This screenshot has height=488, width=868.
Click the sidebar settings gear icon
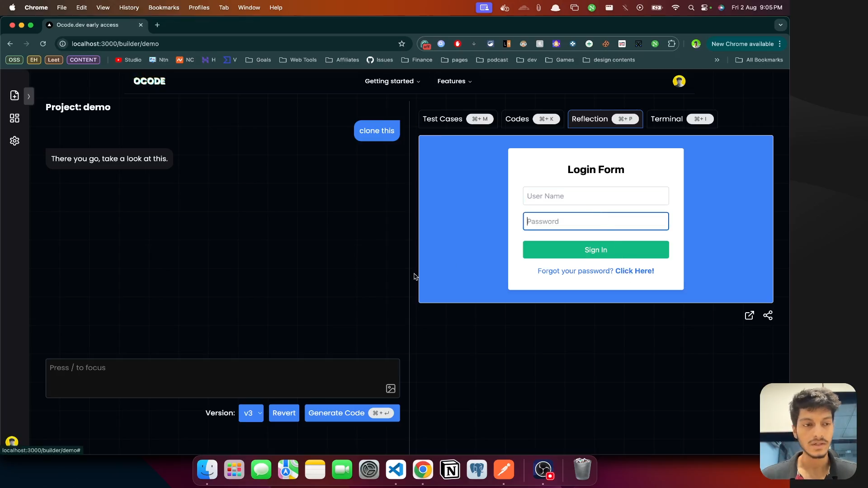tap(14, 141)
